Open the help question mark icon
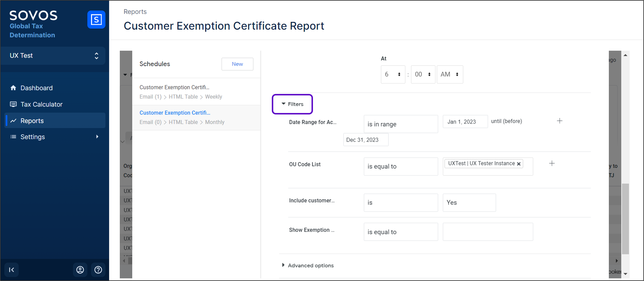Viewport: 644px width, 281px height. (x=98, y=270)
